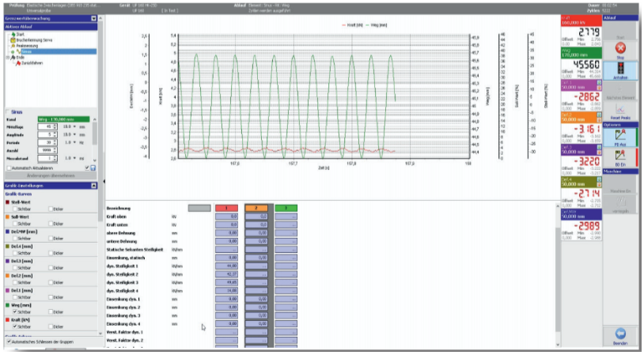Collapse the Grenzwertüberwachung panel header arrow
Image resolution: width=644 pixels, height=355 pixels.
pyautogui.click(x=94, y=17)
